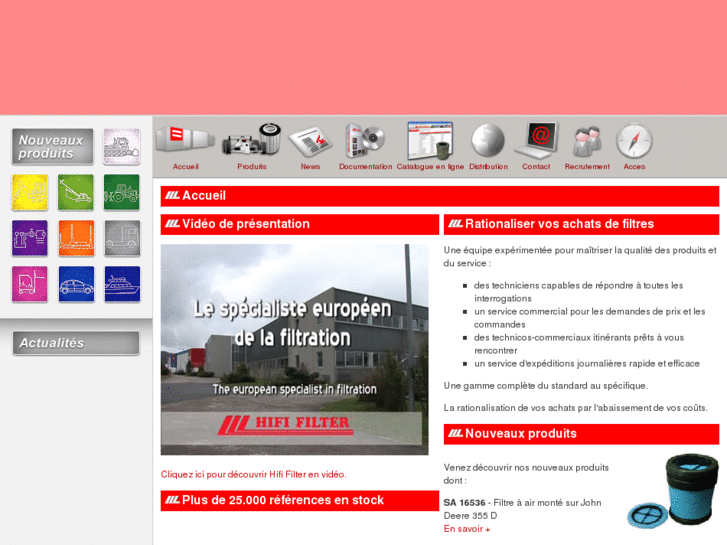Screen dimensions: 727x545
Task: Click the 'Une gamme complète du standard au spécifique.' text
Action: tap(546, 386)
